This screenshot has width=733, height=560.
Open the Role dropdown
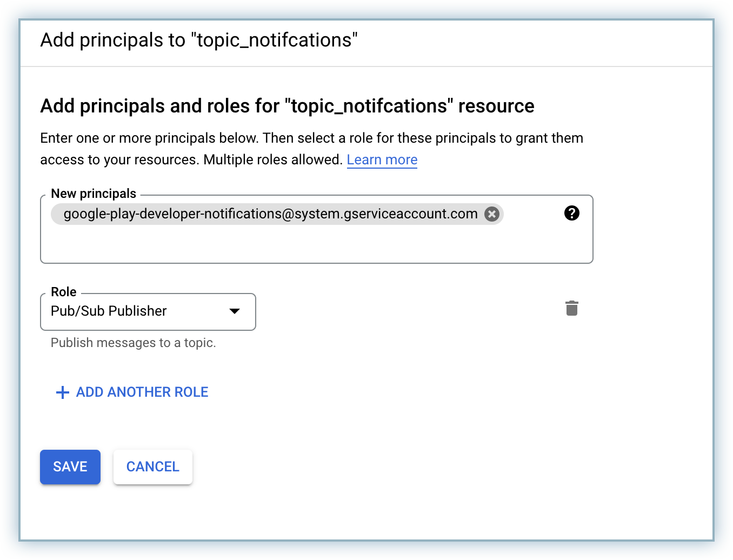pos(148,311)
